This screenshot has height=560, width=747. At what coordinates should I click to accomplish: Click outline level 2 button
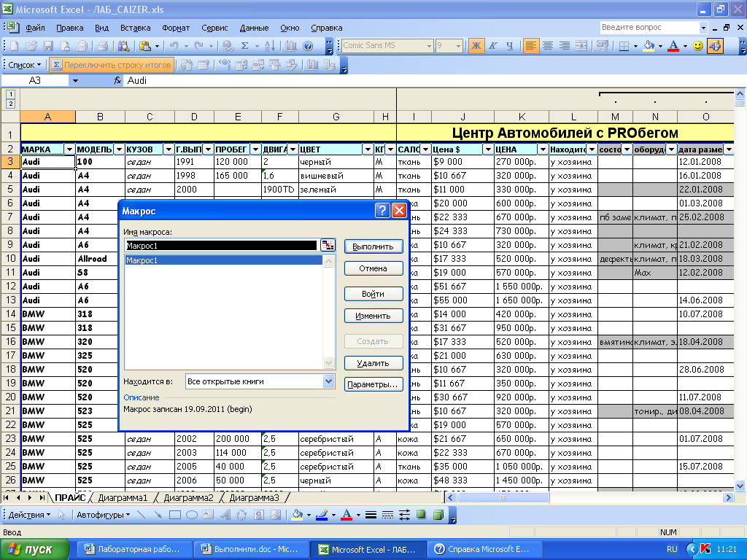(10, 104)
